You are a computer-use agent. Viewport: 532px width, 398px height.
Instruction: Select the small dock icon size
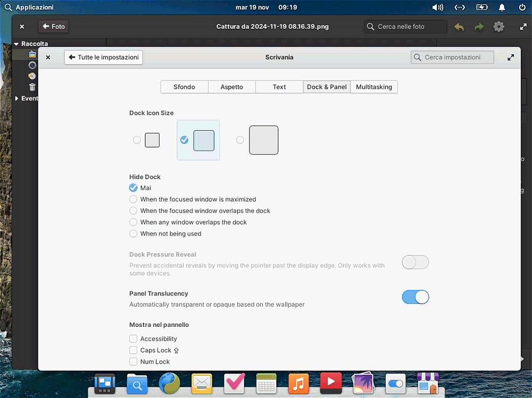click(x=147, y=140)
